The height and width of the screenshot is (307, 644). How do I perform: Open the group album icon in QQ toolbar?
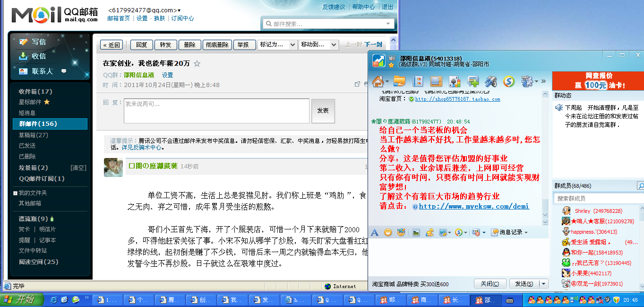(x=418, y=81)
